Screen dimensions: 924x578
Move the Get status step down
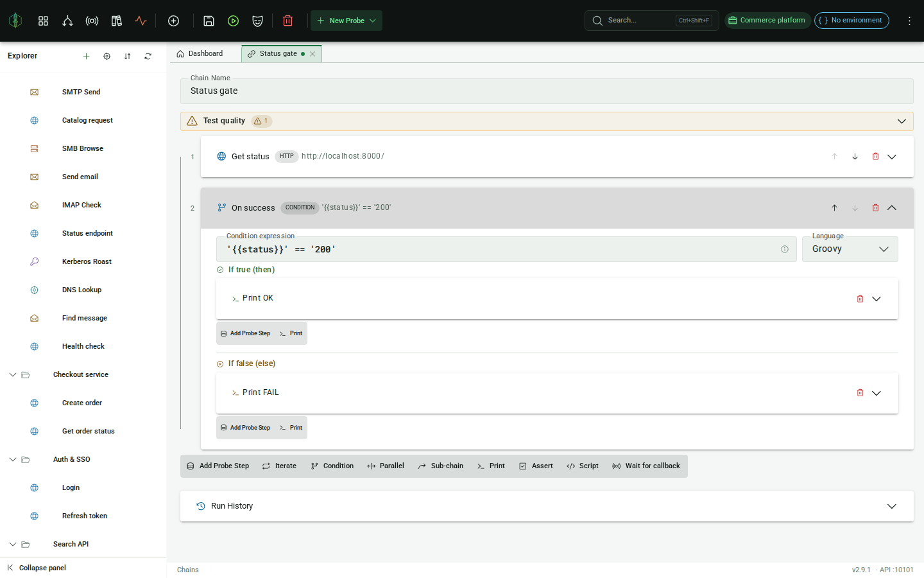[x=855, y=156]
